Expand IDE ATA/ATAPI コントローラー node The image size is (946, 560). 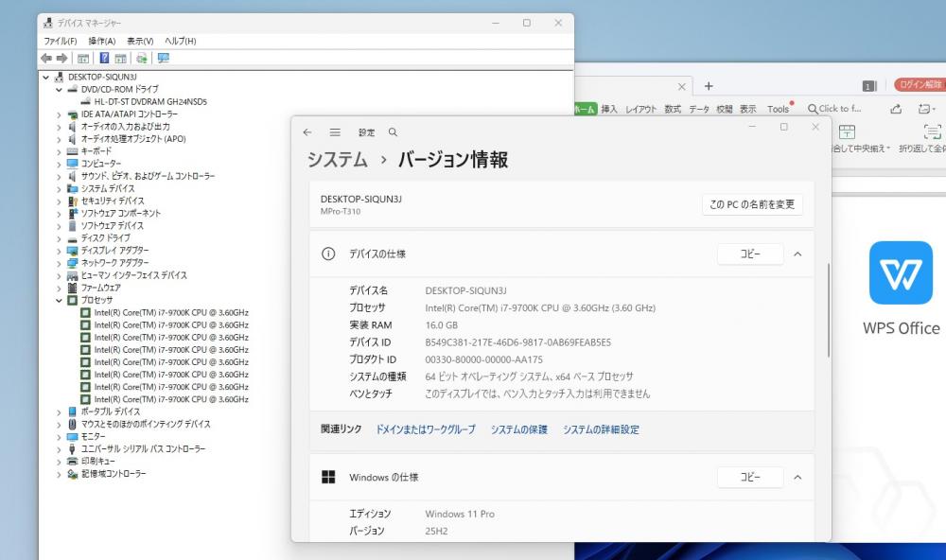click(x=59, y=114)
